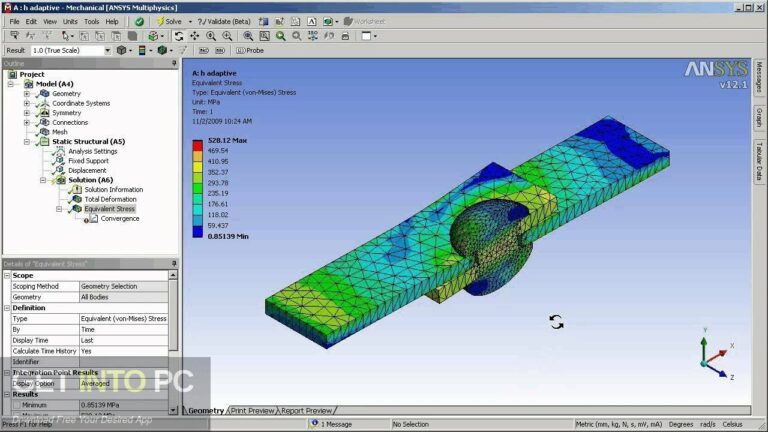
Task: Select the Edge selection filter icon
Action: (100, 36)
